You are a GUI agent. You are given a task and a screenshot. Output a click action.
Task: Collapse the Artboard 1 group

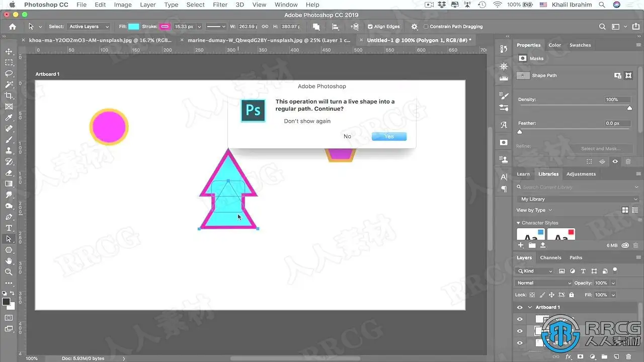click(530, 307)
